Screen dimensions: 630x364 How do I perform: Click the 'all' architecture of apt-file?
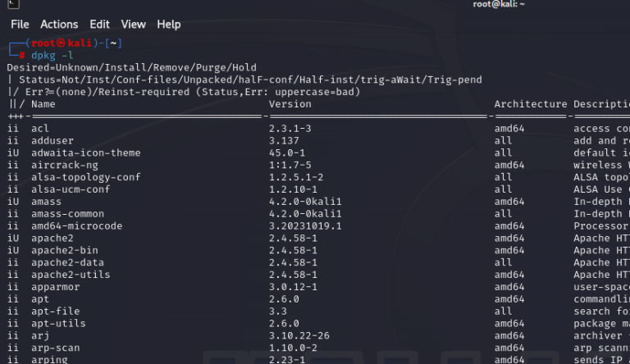coord(503,312)
